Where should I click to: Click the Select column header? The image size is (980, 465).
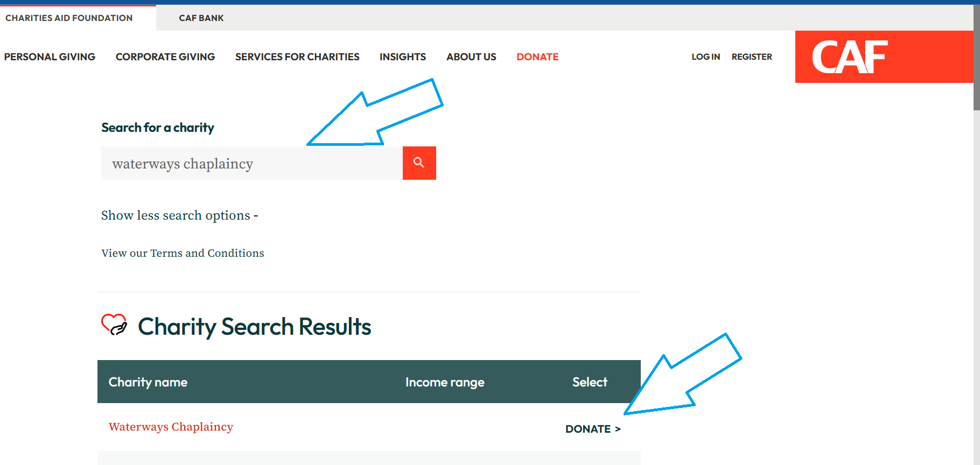[590, 382]
